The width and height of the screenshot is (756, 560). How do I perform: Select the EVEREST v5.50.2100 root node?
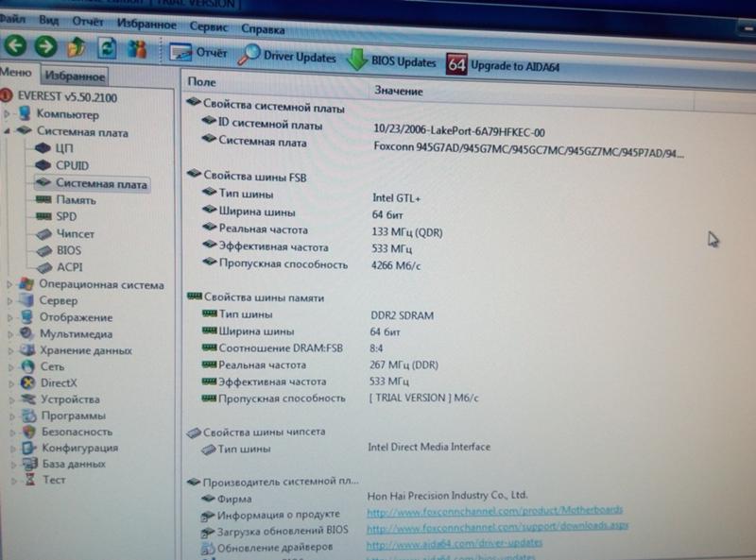click(x=67, y=97)
